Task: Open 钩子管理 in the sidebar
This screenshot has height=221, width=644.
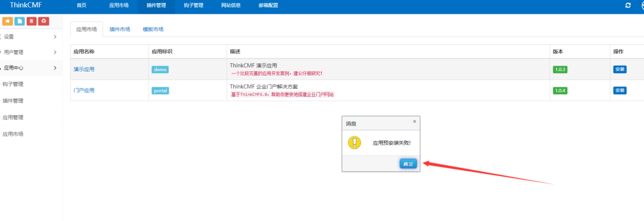Action: click(13, 84)
